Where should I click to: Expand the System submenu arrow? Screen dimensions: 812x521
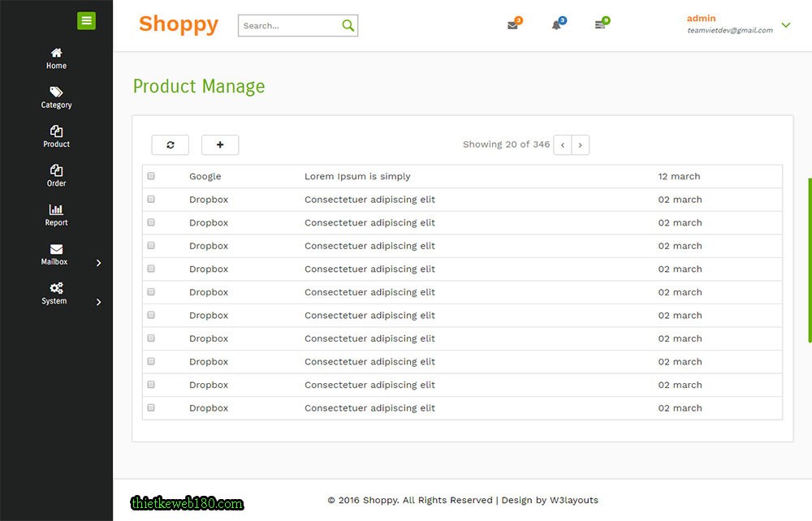coord(99,302)
